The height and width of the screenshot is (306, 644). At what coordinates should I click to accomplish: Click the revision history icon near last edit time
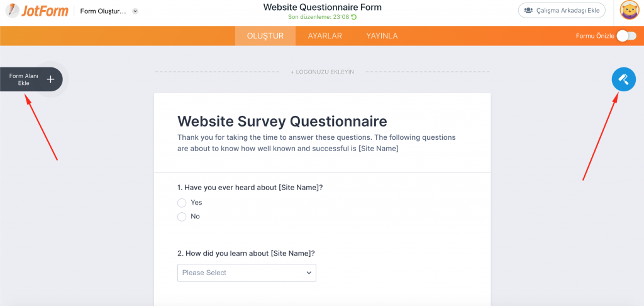pyautogui.click(x=354, y=17)
